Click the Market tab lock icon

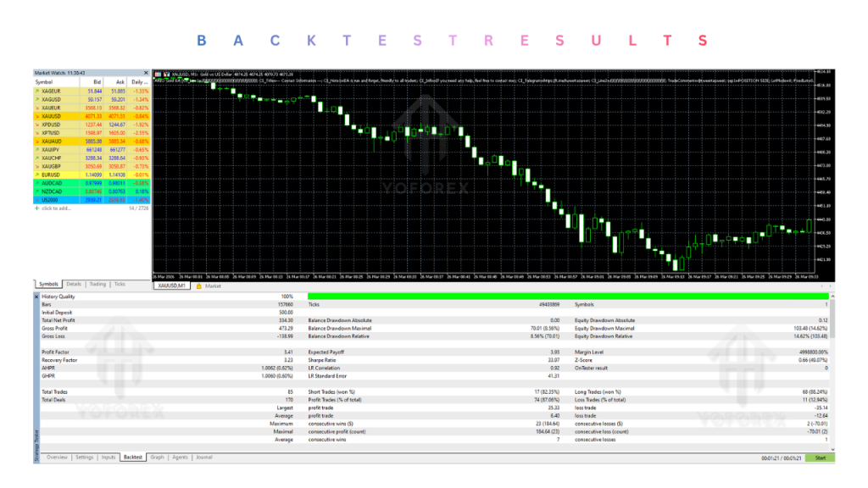click(x=198, y=286)
